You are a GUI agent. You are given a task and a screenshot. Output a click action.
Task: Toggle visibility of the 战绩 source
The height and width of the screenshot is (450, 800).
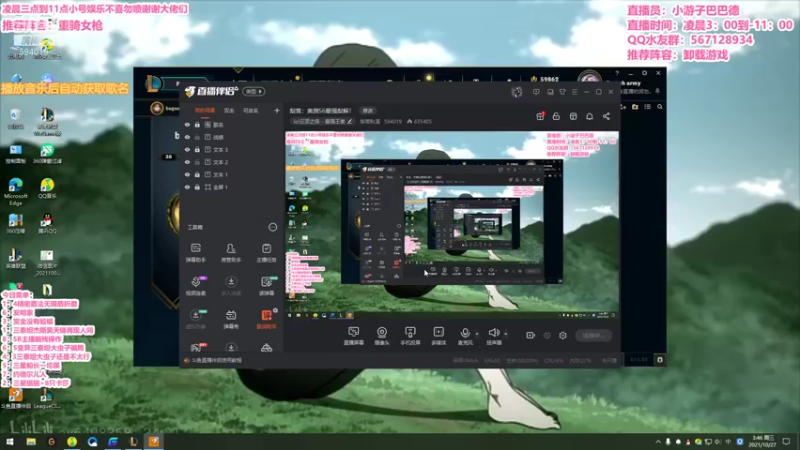point(187,137)
